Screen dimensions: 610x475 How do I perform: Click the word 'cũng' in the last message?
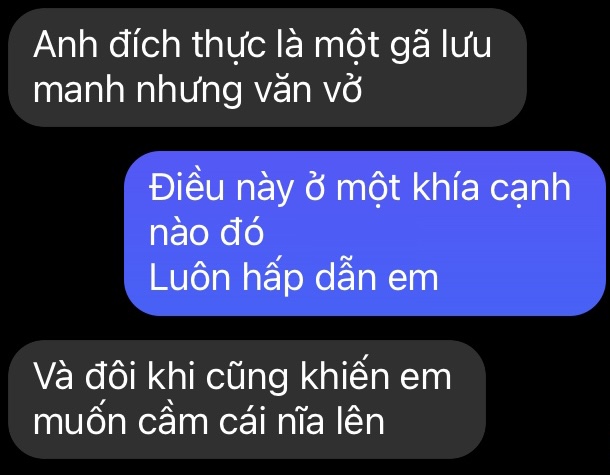click(x=247, y=378)
